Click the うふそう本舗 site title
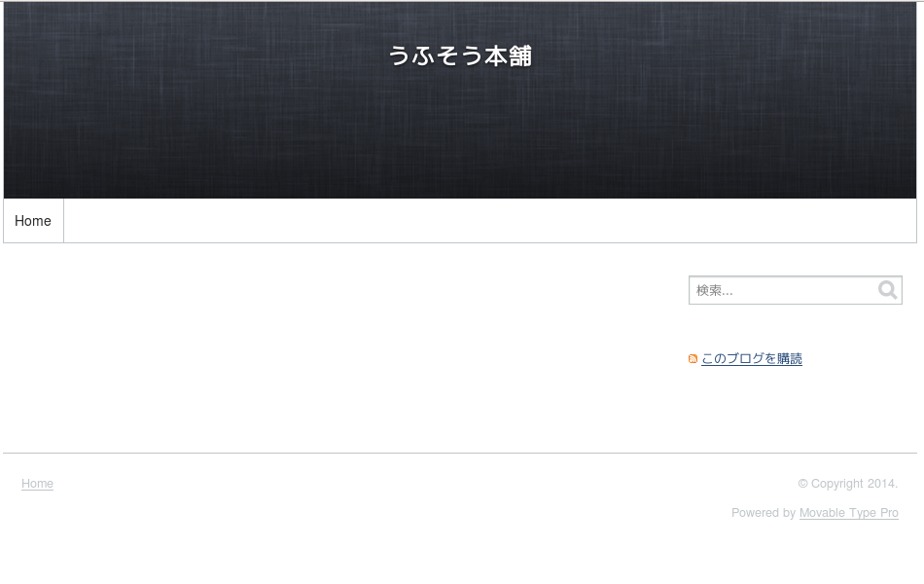 [460, 56]
